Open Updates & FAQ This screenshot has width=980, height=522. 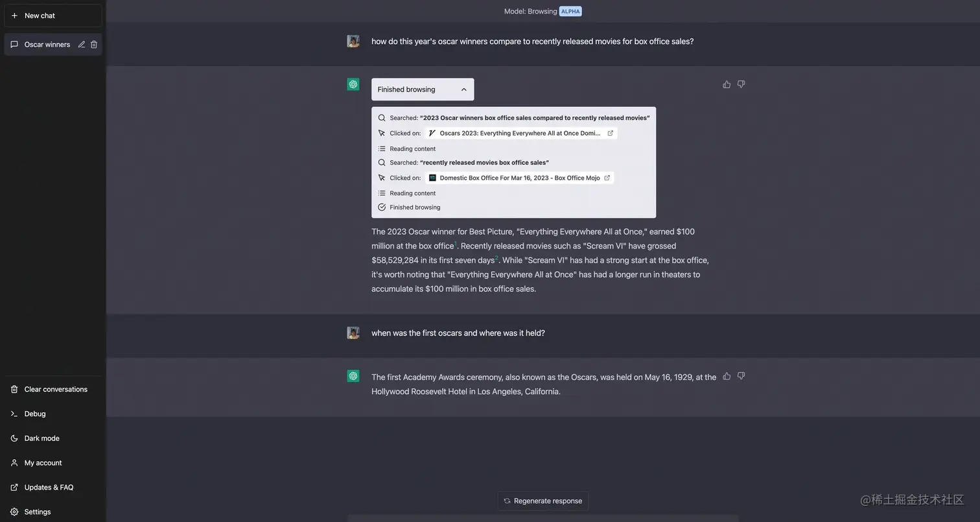47,487
